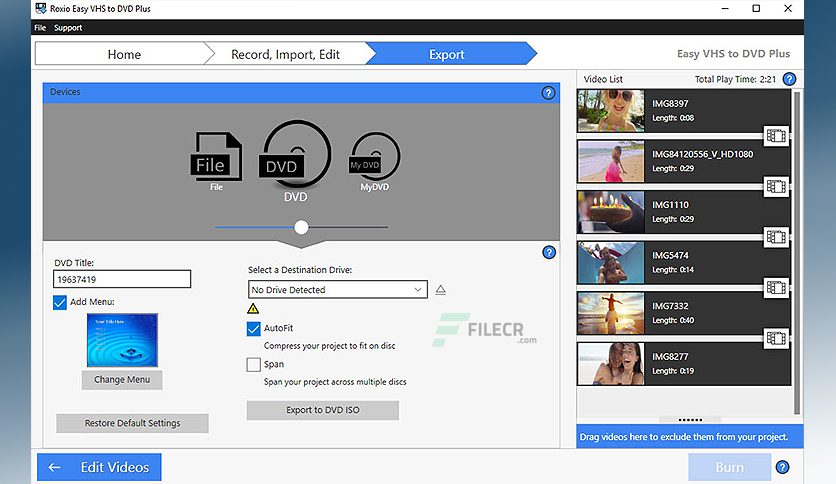Open the File menu
The image size is (836, 484).
(40, 28)
